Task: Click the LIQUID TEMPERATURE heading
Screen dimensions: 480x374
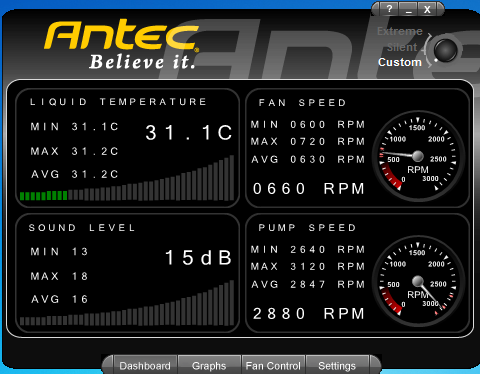Action: point(118,102)
